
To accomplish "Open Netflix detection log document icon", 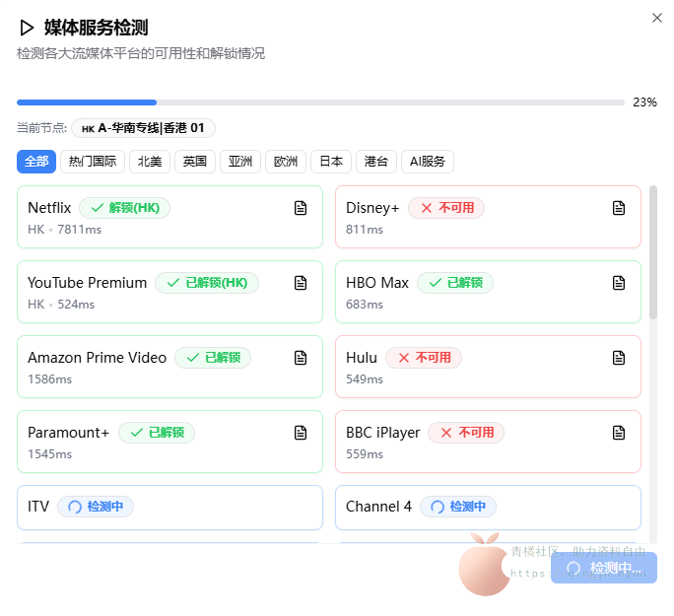I will (x=301, y=208).
